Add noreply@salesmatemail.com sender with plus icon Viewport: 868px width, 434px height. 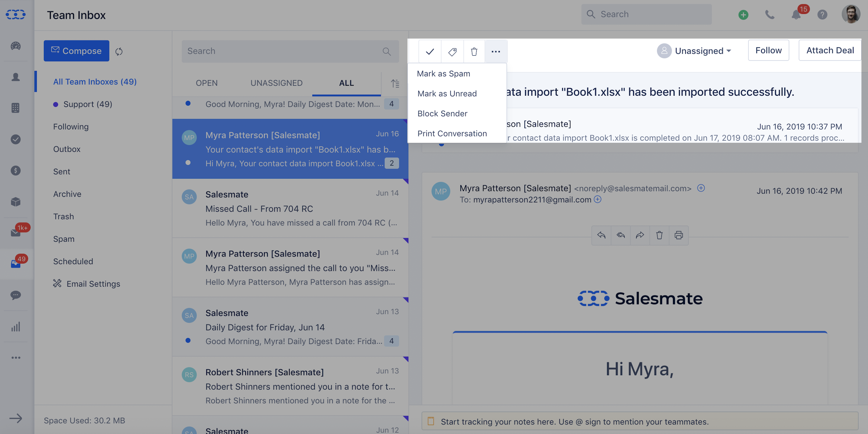[x=701, y=188]
